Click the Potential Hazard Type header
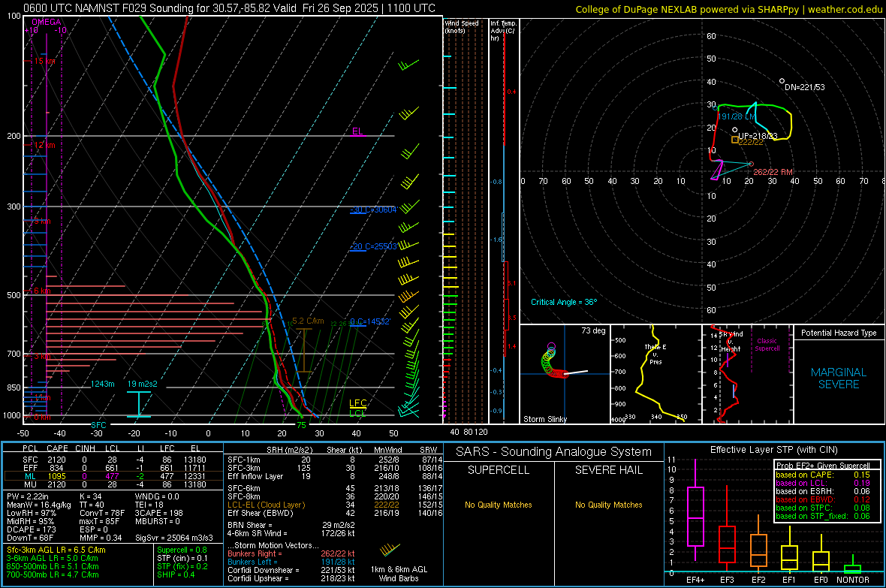This screenshot has height=588, width=886. (839, 333)
